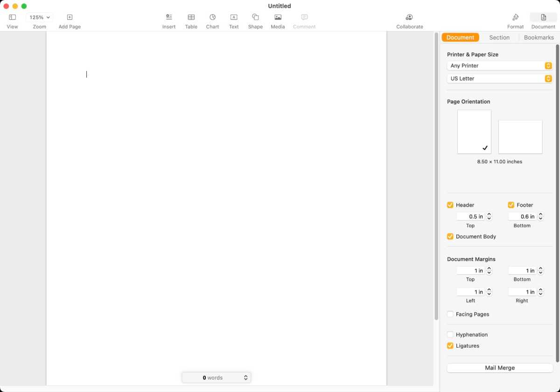560x392 pixels.
Task: Open the paper size dropdown showing US Letter
Action: pyautogui.click(x=499, y=78)
